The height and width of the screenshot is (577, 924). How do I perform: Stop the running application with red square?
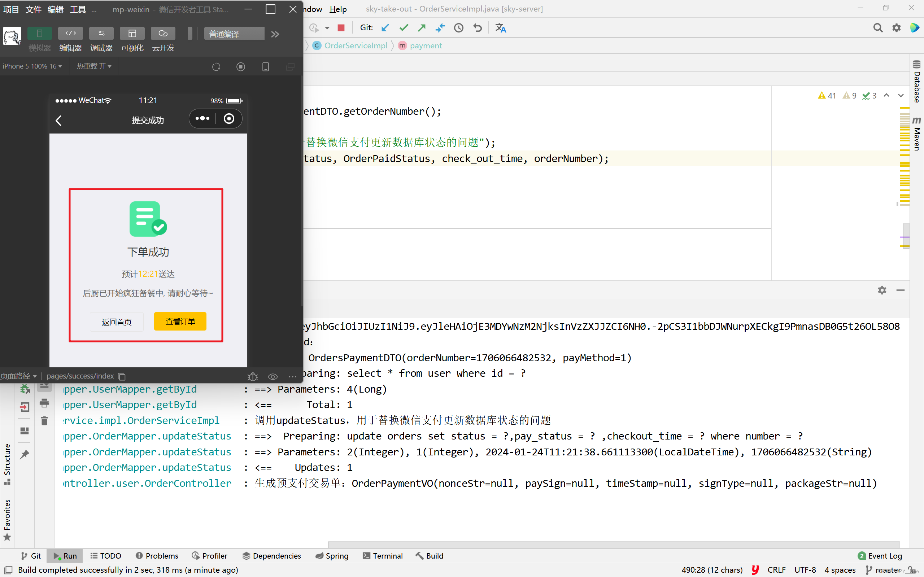coord(341,28)
